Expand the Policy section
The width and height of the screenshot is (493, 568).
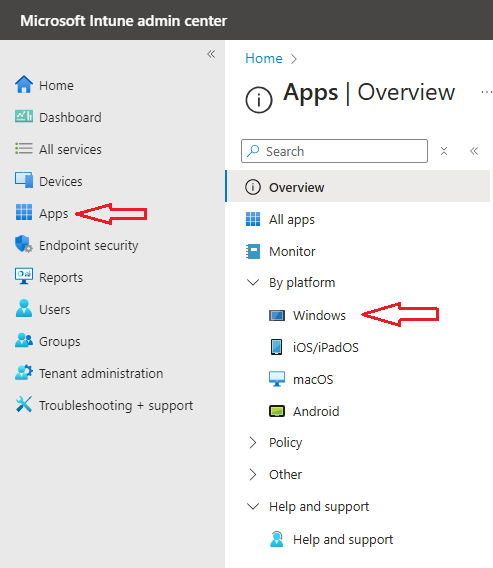[x=253, y=442]
